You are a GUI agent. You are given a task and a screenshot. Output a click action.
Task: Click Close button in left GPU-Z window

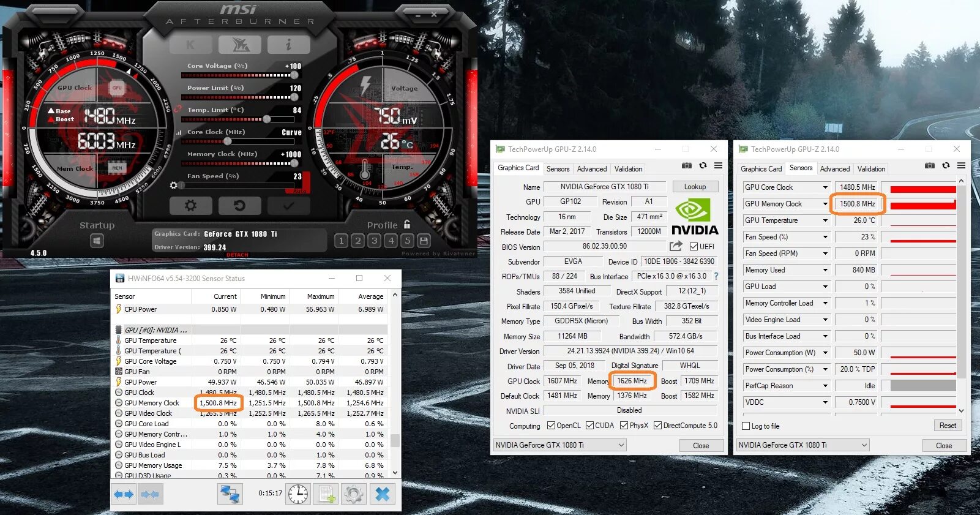[701, 446]
